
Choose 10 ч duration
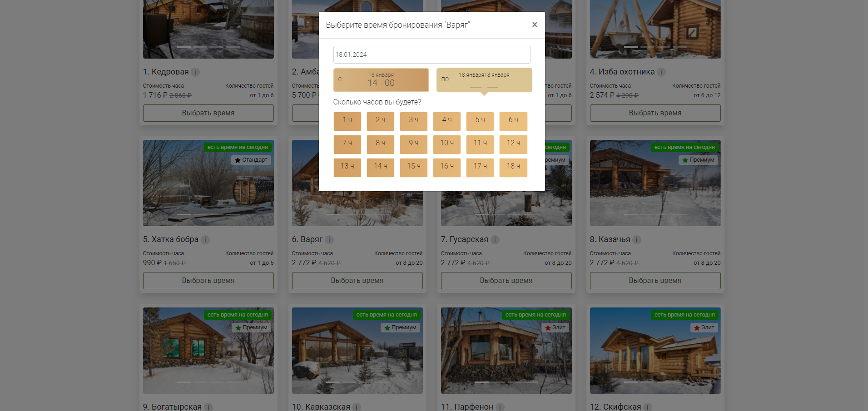click(x=447, y=144)
